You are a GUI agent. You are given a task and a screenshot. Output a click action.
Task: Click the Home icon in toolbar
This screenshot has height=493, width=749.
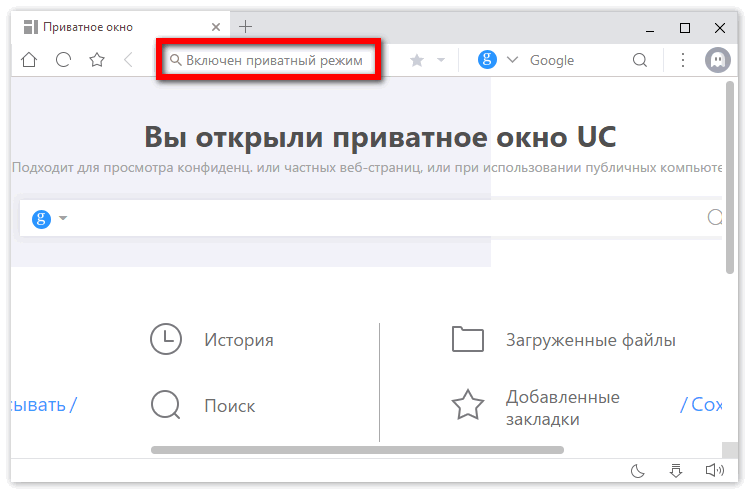(29, 60)
